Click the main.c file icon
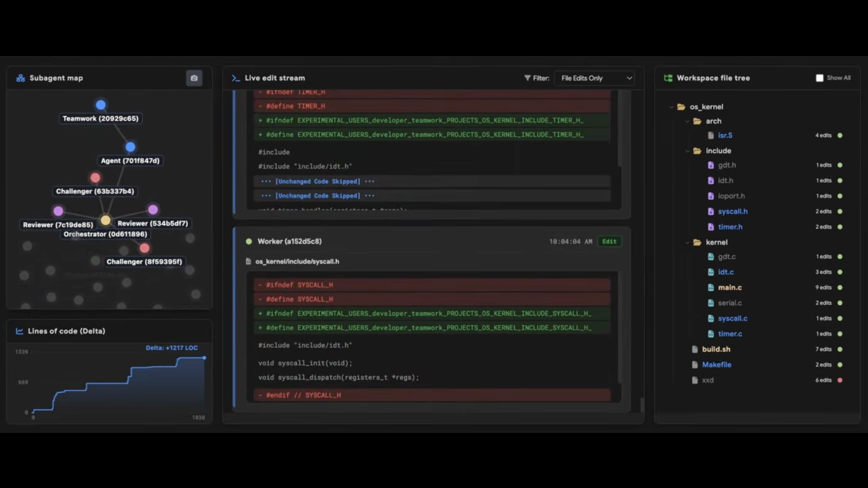The width and height of the screenshot is (868, 488). [711, 288]
